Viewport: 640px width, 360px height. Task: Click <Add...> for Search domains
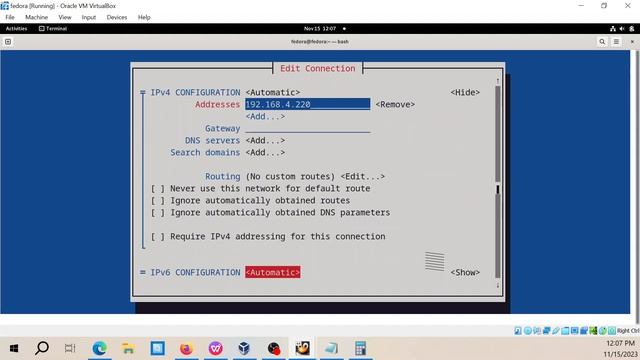click(x=265, y=153)
